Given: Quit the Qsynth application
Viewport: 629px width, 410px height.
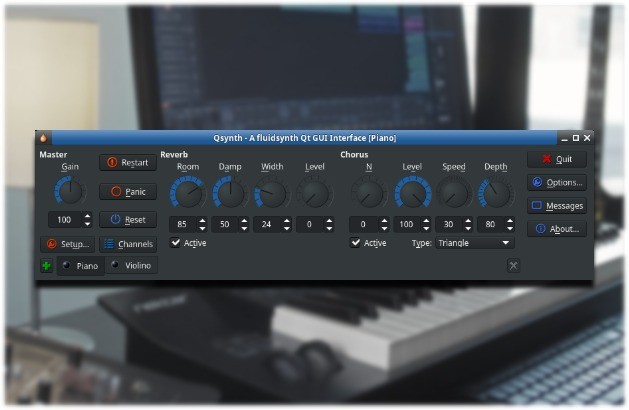Looking at the screenshot, I should (557, 159).
